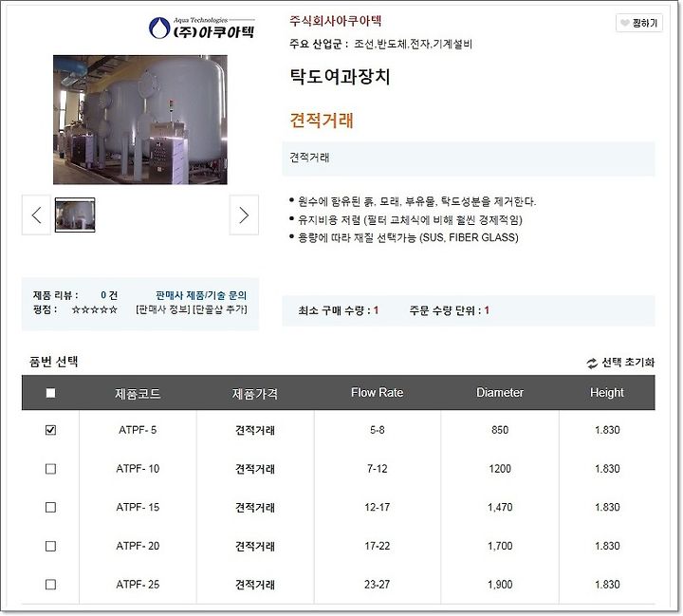This screenshot has height=616, width=683.
Task: Click product code ATPF- 5
Action: click(138, 430)
